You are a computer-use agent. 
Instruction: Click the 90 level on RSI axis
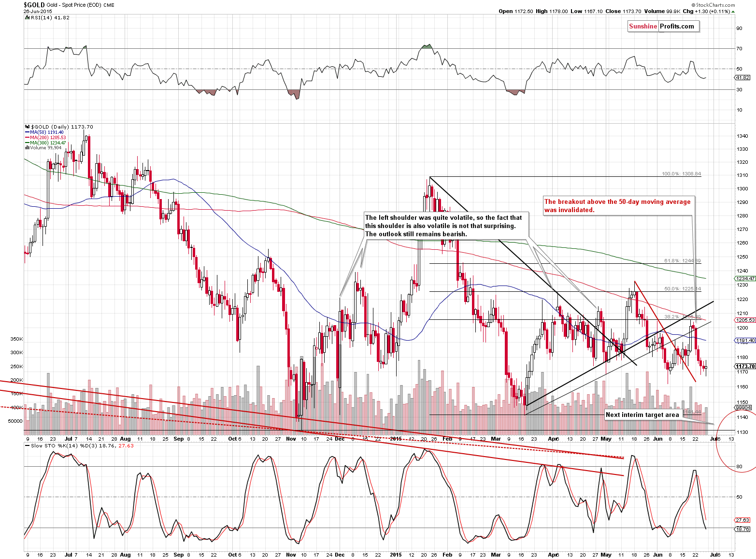click(740, 29)
